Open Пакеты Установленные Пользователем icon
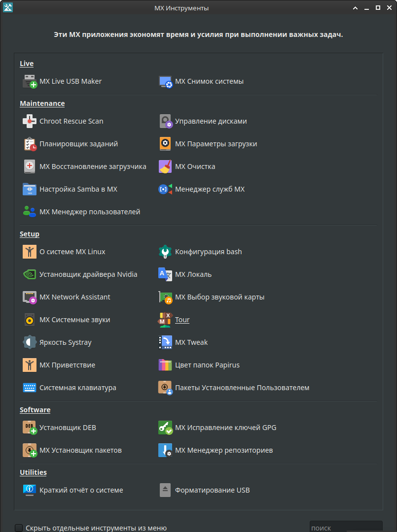The image size is (397, 532). pos(165,388)
